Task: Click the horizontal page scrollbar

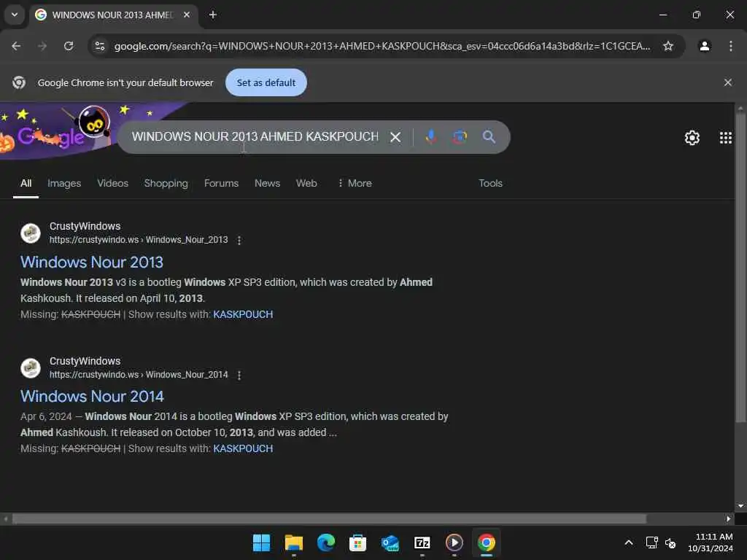Action: (329, 518)
